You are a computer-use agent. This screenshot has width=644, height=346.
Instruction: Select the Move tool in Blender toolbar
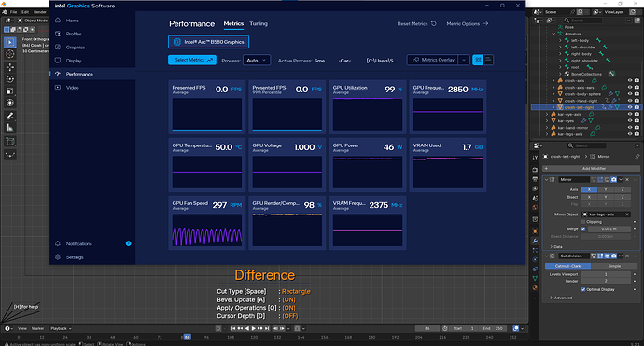click(10, 67)
